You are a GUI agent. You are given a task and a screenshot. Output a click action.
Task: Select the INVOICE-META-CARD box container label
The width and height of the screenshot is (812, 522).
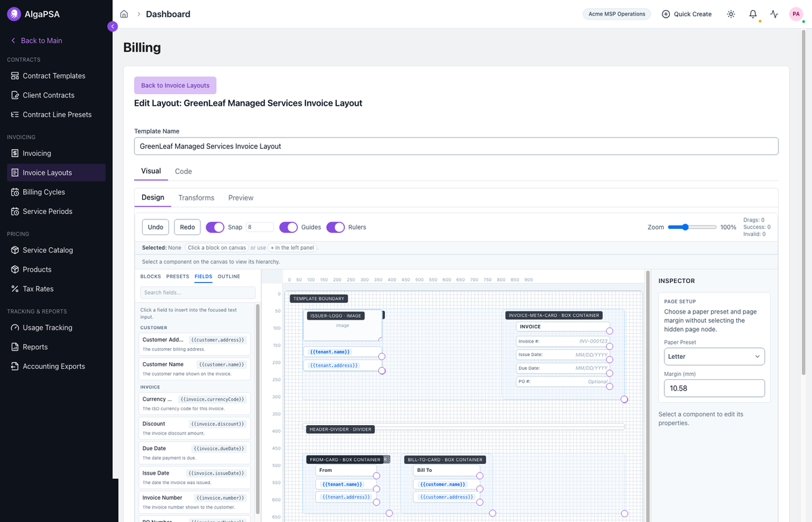[554, 316]
